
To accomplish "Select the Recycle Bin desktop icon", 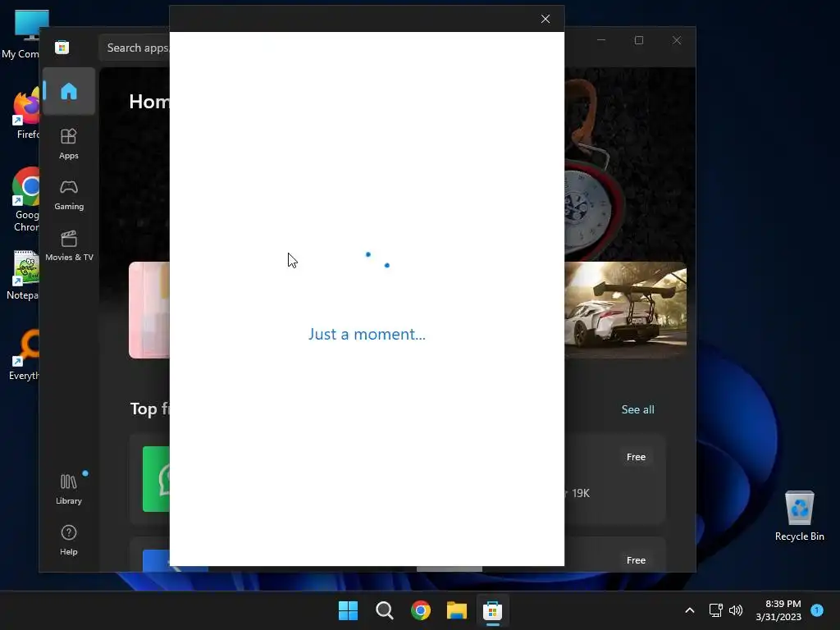I will tap(799, 515).
